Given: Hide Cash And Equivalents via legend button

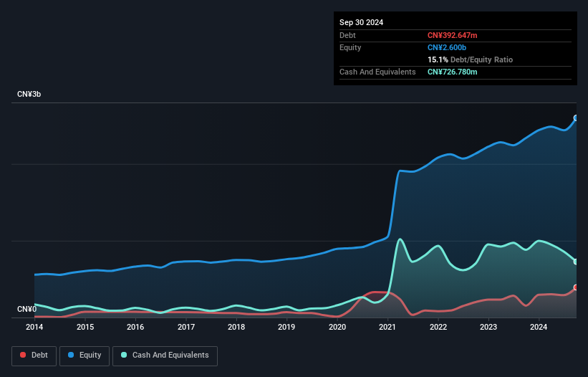Looking at the screenshot, I should point(165,355).
